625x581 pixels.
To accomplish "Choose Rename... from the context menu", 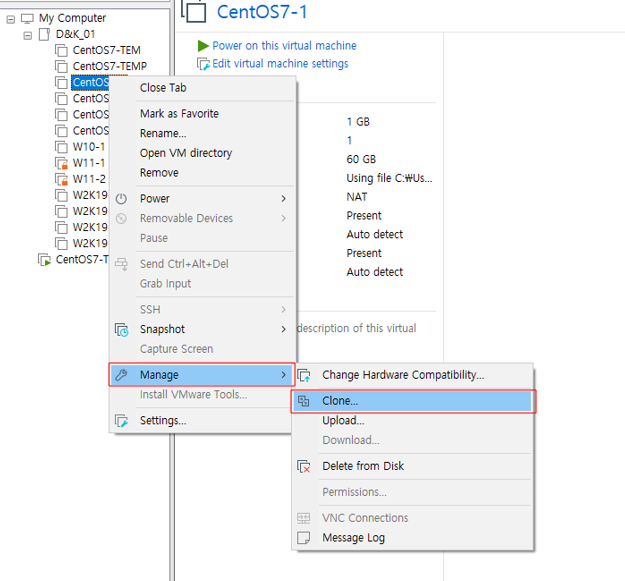I will pyautogui.click(x=163, y=133).
